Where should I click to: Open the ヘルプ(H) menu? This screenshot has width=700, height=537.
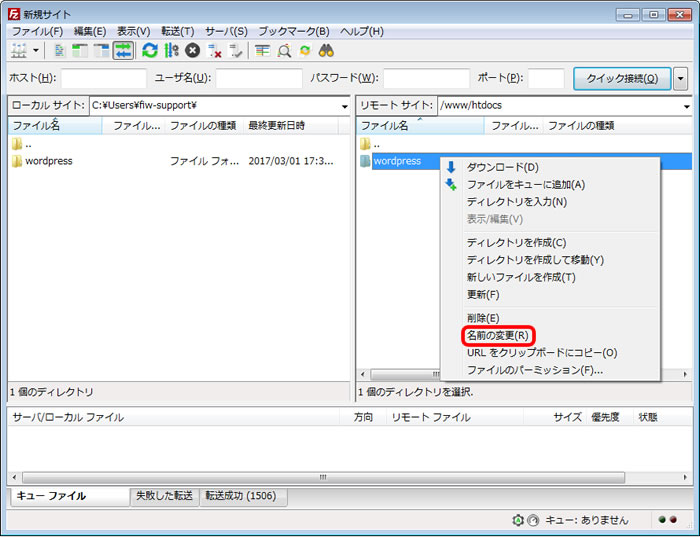(x=362, y=31)
